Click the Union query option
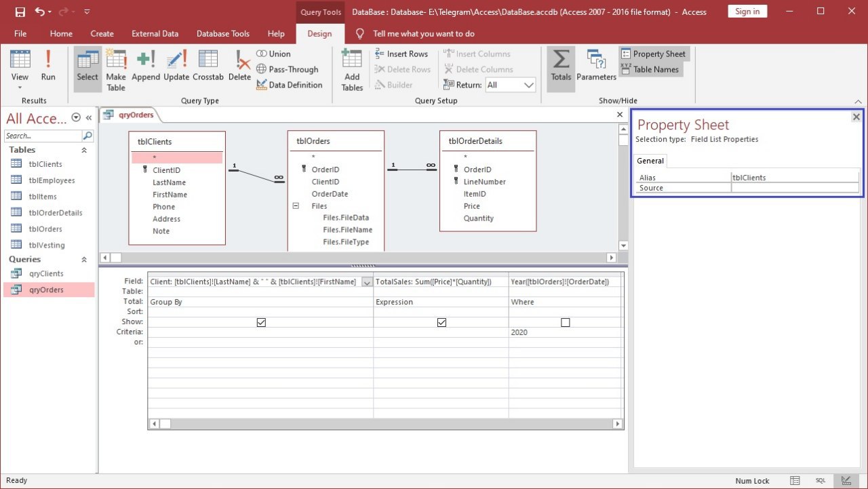Viewport: 868px width, 489px height. point(273,54)
